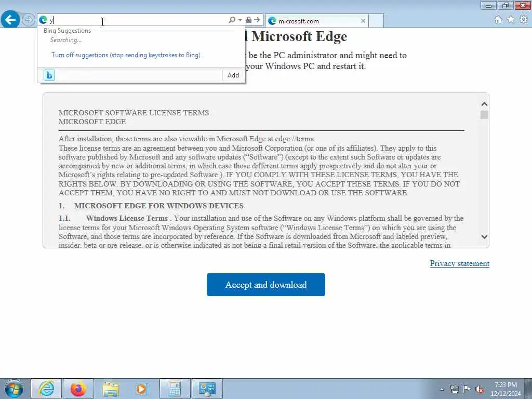The image size is (532, 399).
Task: Minimize the Internet Explorer window
Action: 488,5
